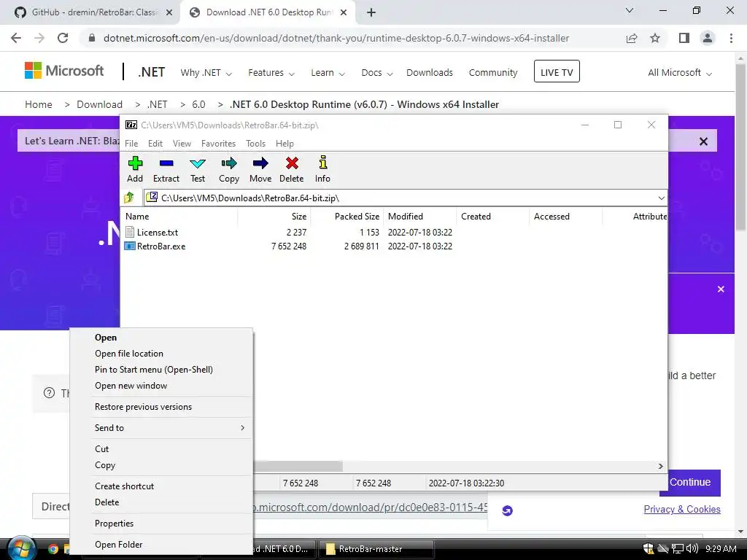Image resolution: width=747 pixels, height=560 pixels.
Task: Choose Open in the context menu
Action: pyautogui.click(x=161, y=337)
